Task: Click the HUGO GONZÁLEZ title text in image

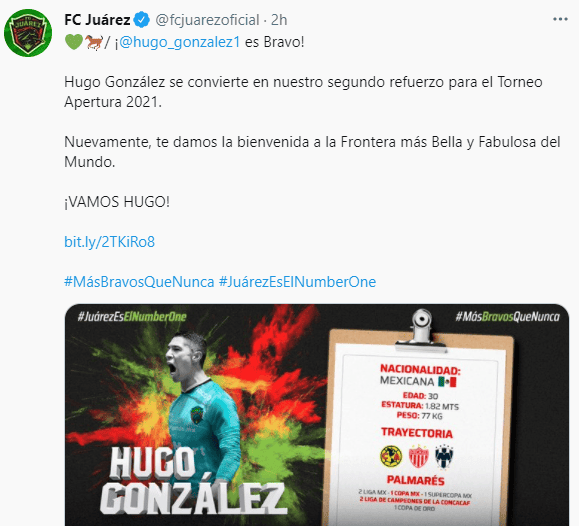Action: point(193,481)
